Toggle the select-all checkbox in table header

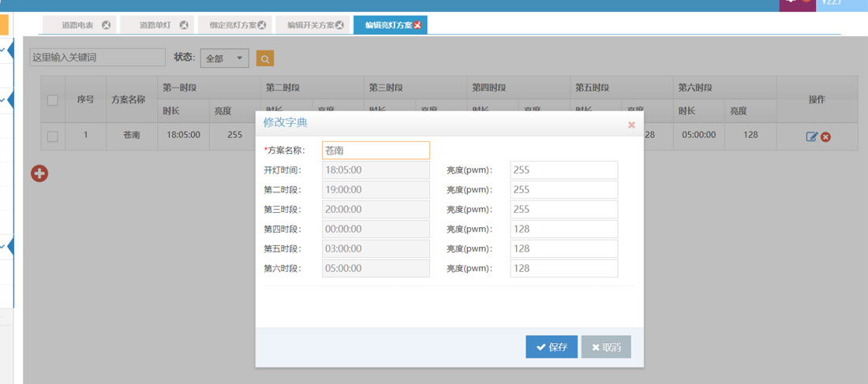pos(53,100)
